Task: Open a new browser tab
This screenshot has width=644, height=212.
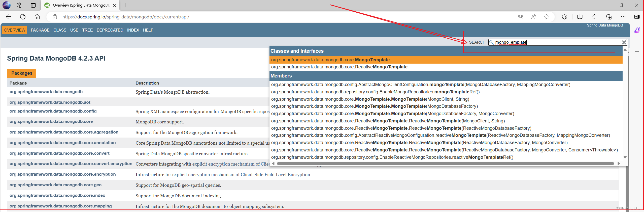Action: pyautogui.click(x=125, y=5)
